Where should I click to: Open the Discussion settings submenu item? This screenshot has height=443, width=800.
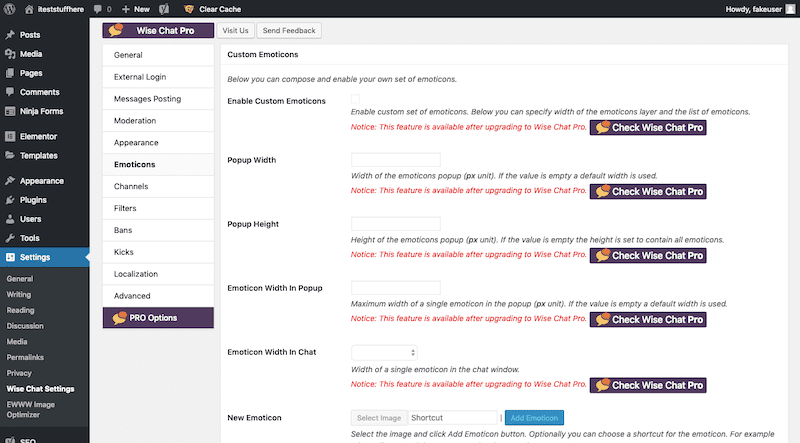point(25,326)
